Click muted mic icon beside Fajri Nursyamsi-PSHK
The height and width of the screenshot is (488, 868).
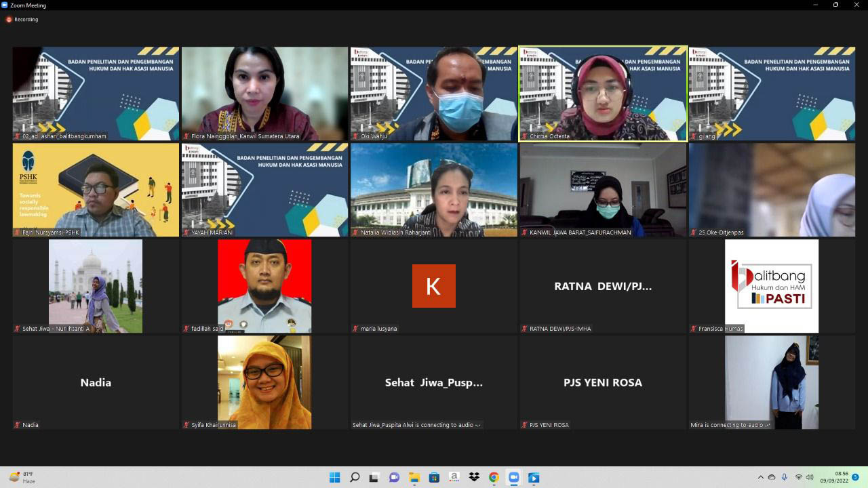click(x=18, y=232)
